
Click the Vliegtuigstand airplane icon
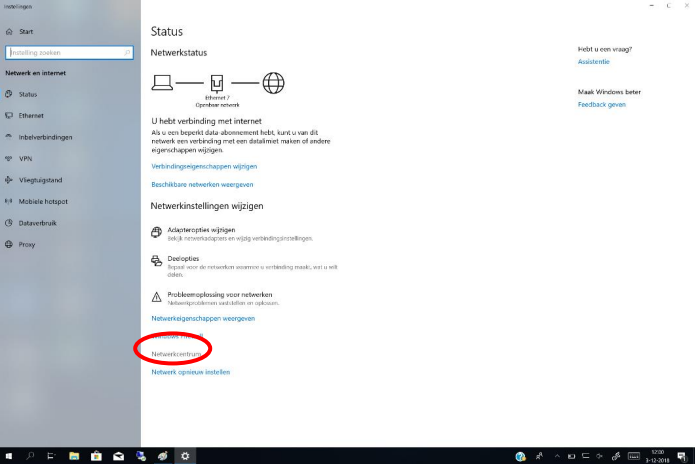point(8,180)
